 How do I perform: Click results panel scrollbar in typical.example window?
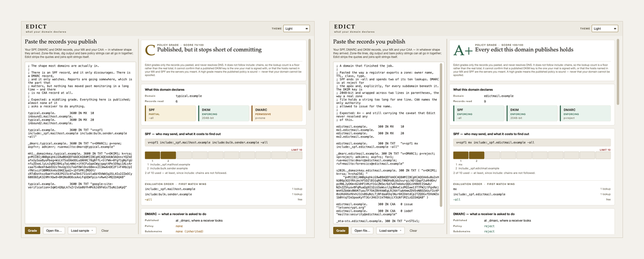310,74
